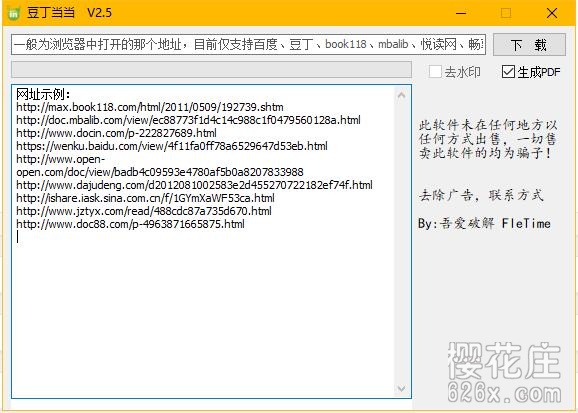Click the scroll-down arrow of the text box
This screenshot has height=413, width=578.
(401, 388)
